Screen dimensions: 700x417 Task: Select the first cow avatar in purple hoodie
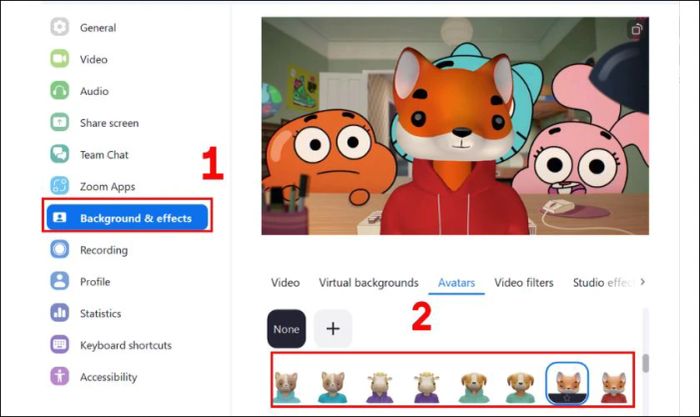[x=379, y=387]
